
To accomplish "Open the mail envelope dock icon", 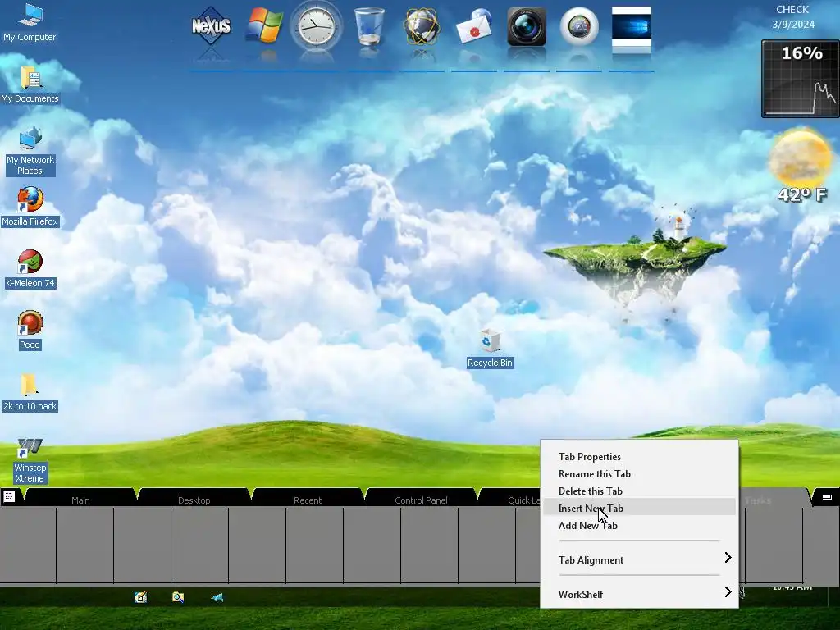I will (474, 27).
